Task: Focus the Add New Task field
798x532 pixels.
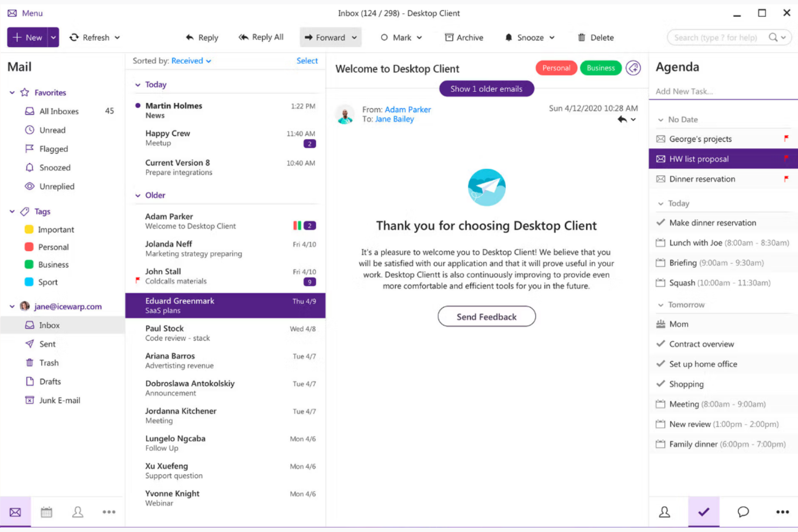Action: (723, 92)
